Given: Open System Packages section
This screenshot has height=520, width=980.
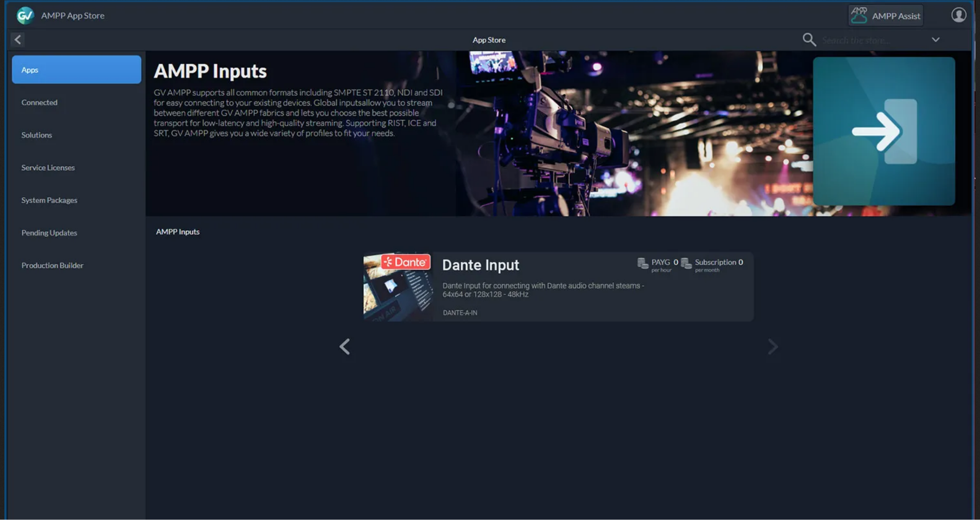Looking at the screenshot, I should pyautogui.click(x=49, y=200).
